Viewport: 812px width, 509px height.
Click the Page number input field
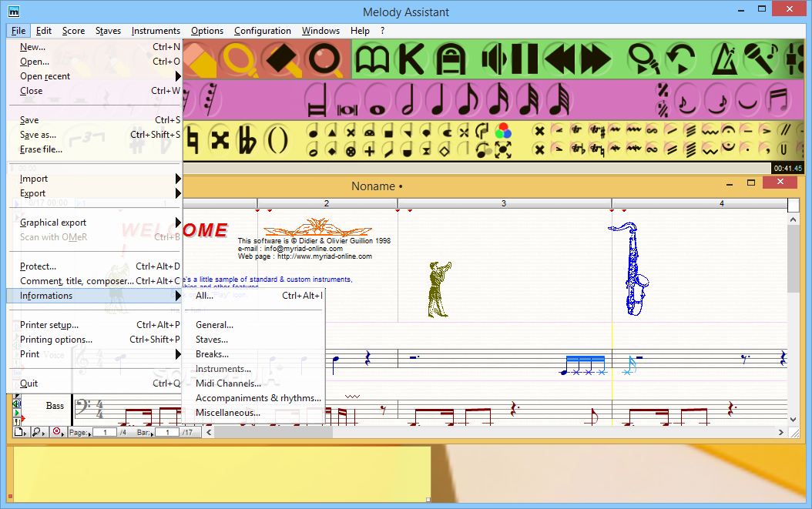point(105,432)
